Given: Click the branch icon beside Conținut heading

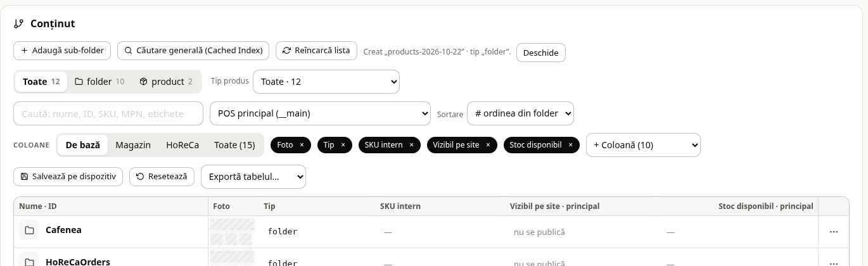Looking at the screenshot, I should point(19,23).
